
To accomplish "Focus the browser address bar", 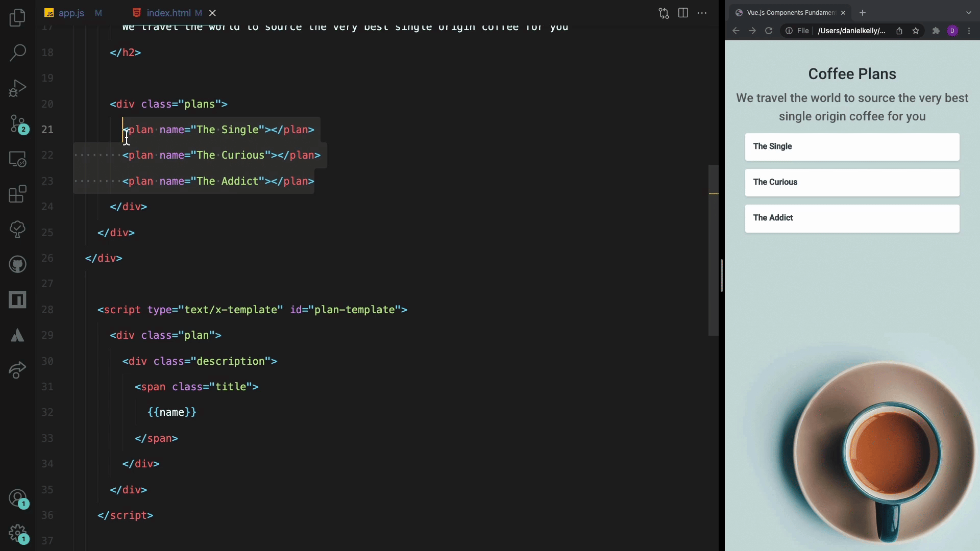I will point(851,31).
